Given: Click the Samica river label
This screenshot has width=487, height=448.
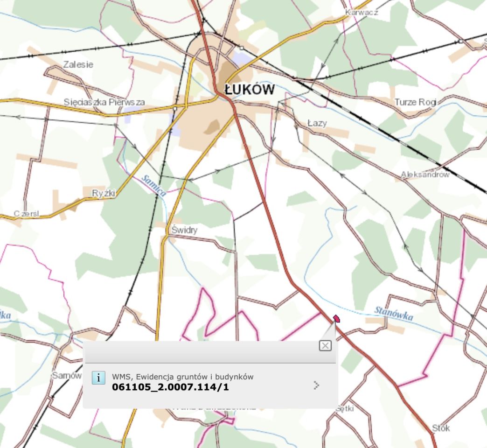Looking at the screenshot, I should coord(153,186).
